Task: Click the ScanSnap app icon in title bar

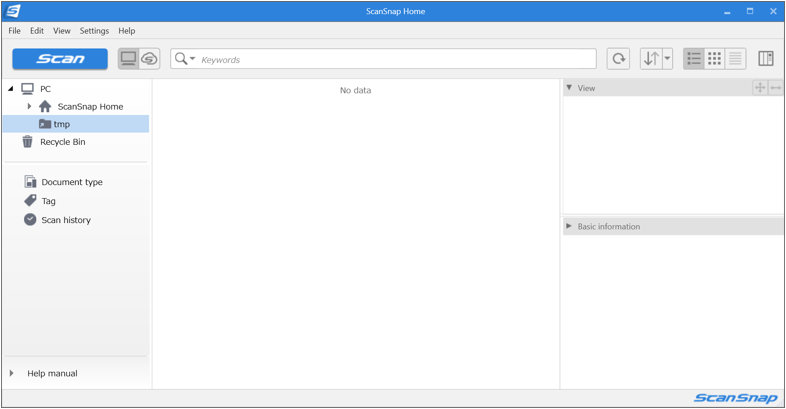Action: [13, 11]
